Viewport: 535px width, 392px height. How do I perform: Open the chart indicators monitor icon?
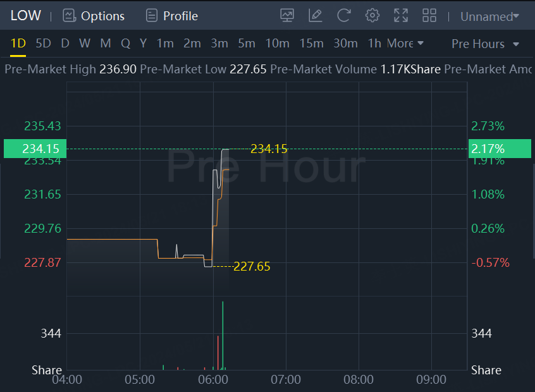pyautogui.click(x=287, y=16)
